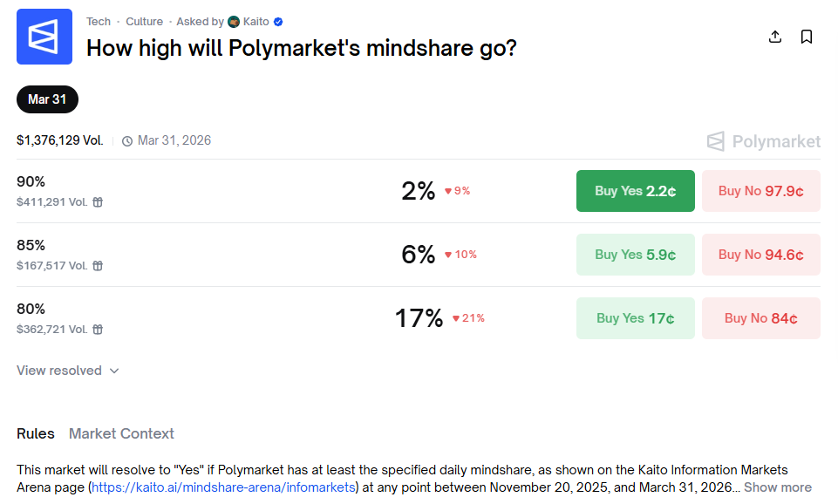The height and width of the screenshot is (504, 838).
Task: Click the gift rewards icon on 85% row
Action: point(98,266)
